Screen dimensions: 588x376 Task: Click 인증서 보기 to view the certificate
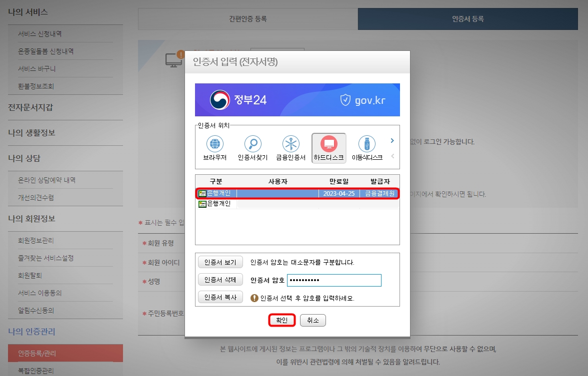220,262
